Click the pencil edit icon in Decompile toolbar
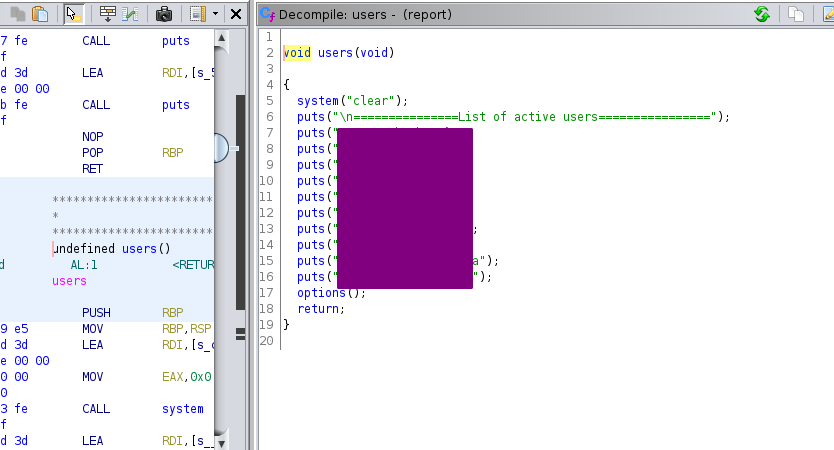The width and height of the screenshot is (834, 450). point(828,14)
